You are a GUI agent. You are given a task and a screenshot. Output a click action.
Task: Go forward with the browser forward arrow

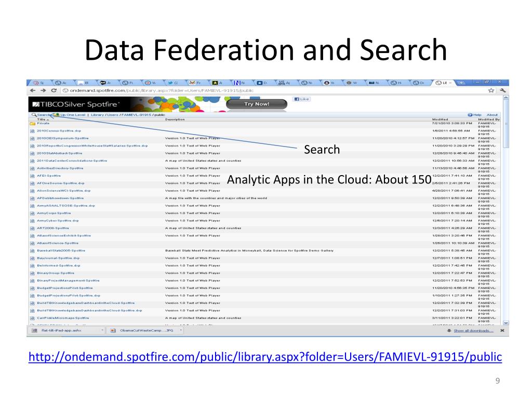click(43, 90)
